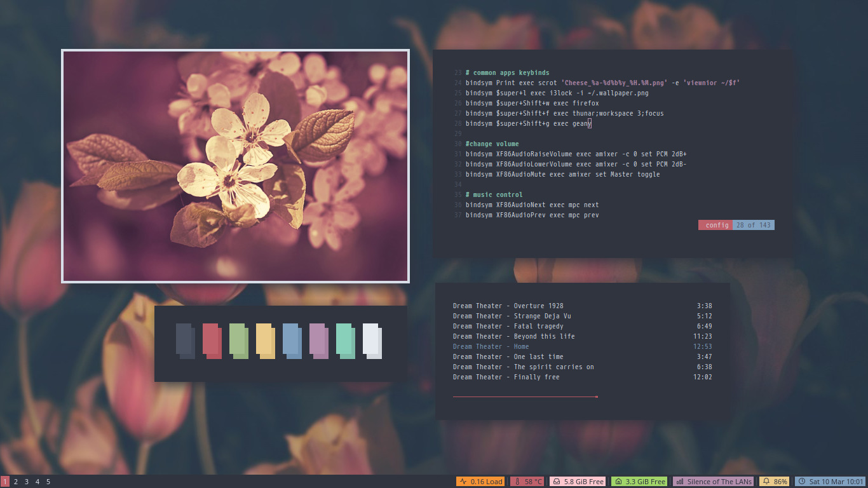Click the blue document icon
Screen dimensions: 868x488
coord(292,341)
